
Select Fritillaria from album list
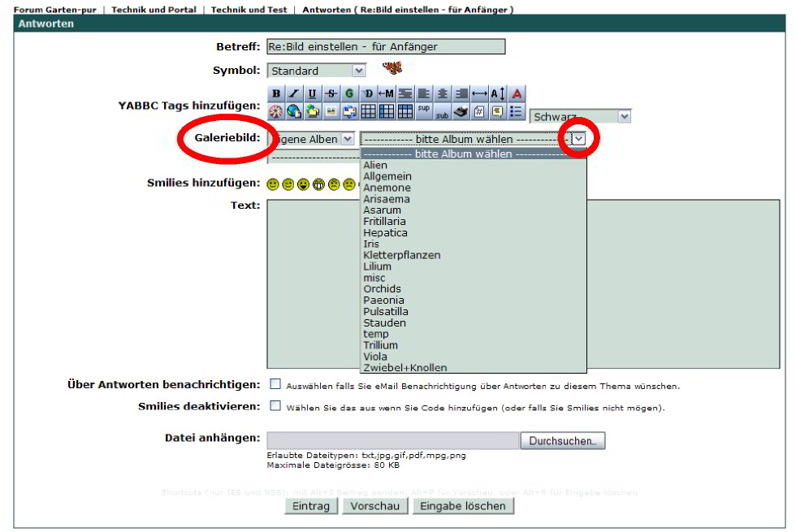tap(385, 221)
